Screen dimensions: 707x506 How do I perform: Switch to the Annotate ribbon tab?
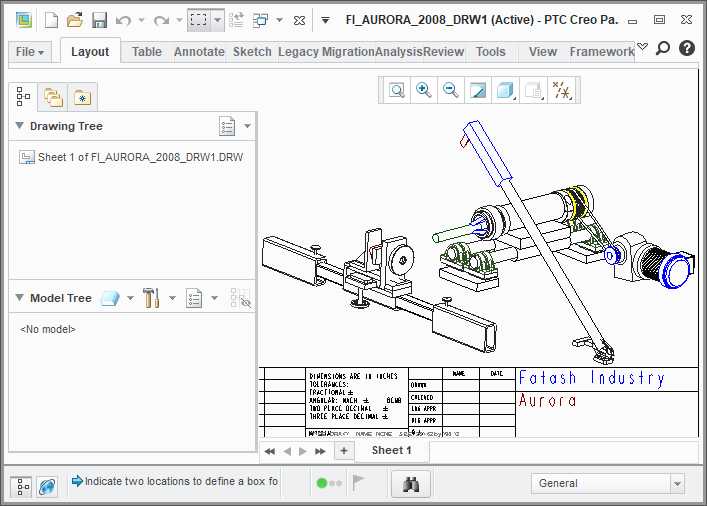point(199,52)
